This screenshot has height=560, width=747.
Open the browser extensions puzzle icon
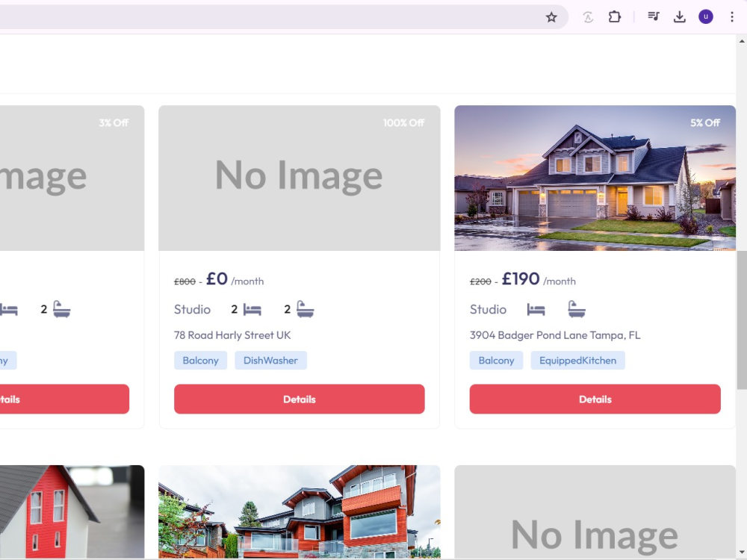coord(615,17)
